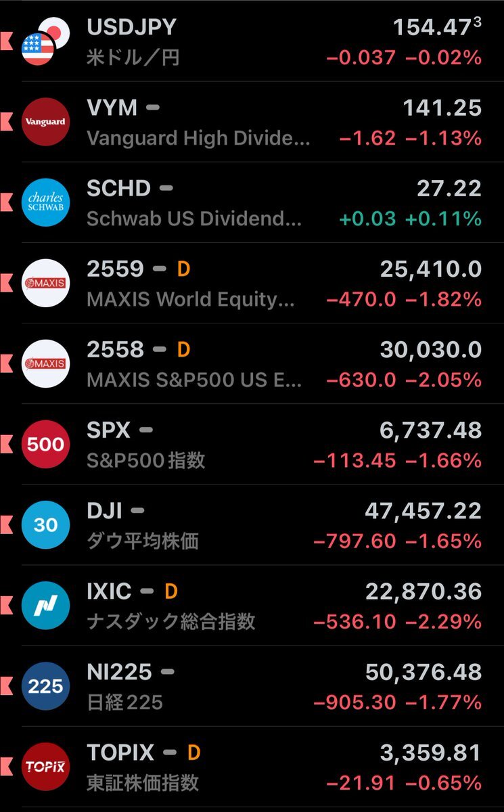
Task: Tap the orange D badge next to 2559
Action: [x=183, y=269]
